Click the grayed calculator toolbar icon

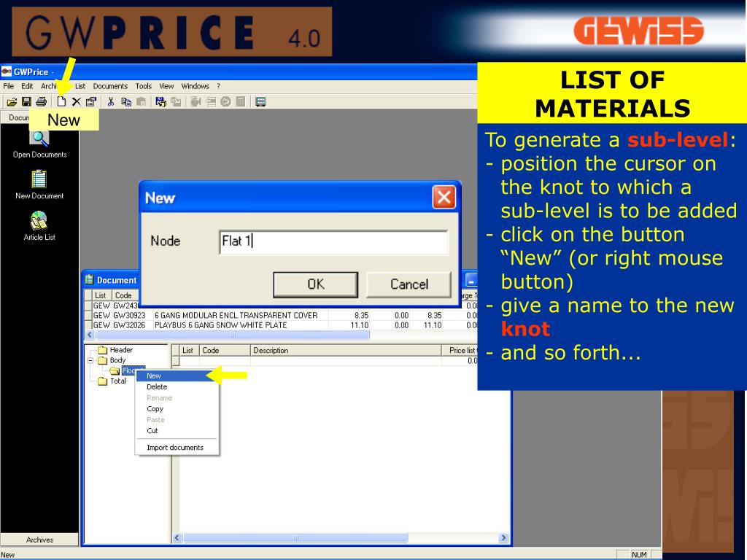point(241,101)
